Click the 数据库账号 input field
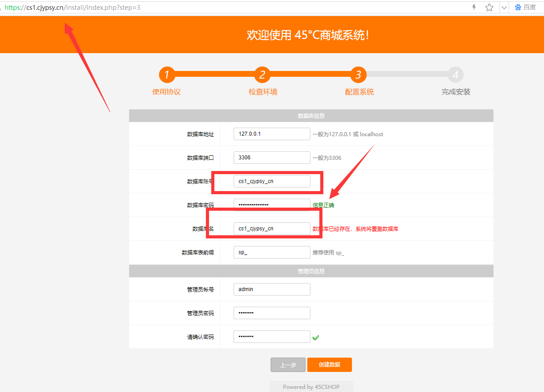Viewport: 544px width, 392px height. (272, 181)
